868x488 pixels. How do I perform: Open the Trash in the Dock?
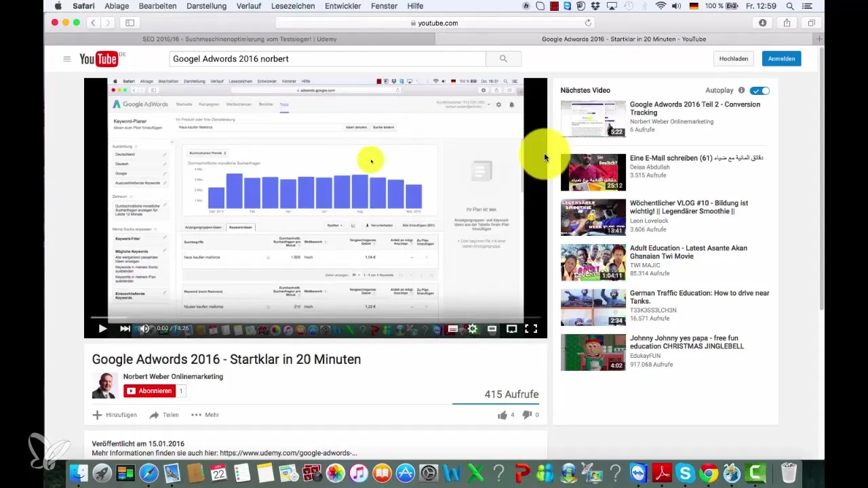[789, 472]
